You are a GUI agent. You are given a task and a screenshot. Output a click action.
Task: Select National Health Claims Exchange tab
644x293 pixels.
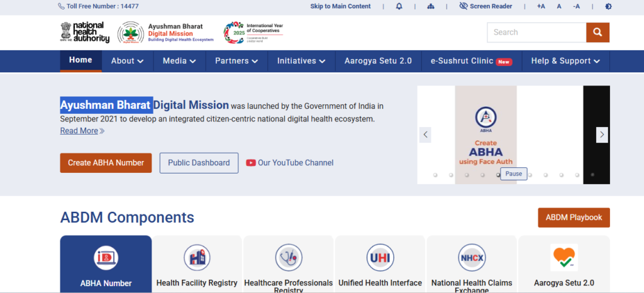pos(472,264)
